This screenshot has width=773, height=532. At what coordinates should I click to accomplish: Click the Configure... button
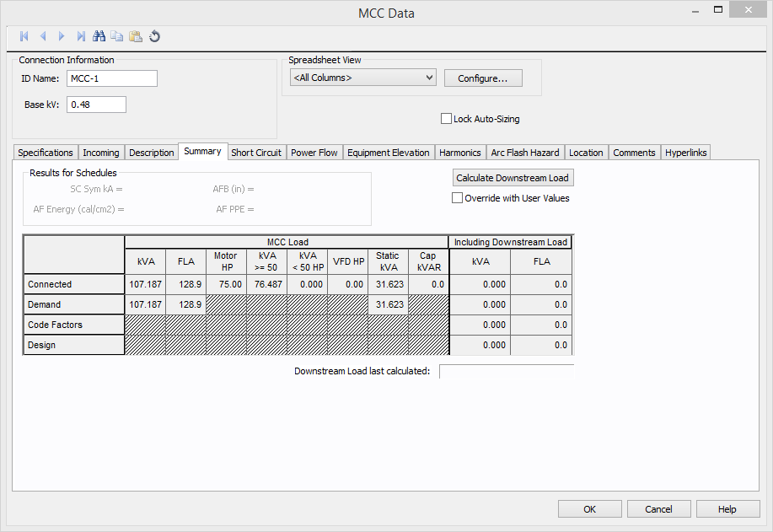click(x=483, y=78)
